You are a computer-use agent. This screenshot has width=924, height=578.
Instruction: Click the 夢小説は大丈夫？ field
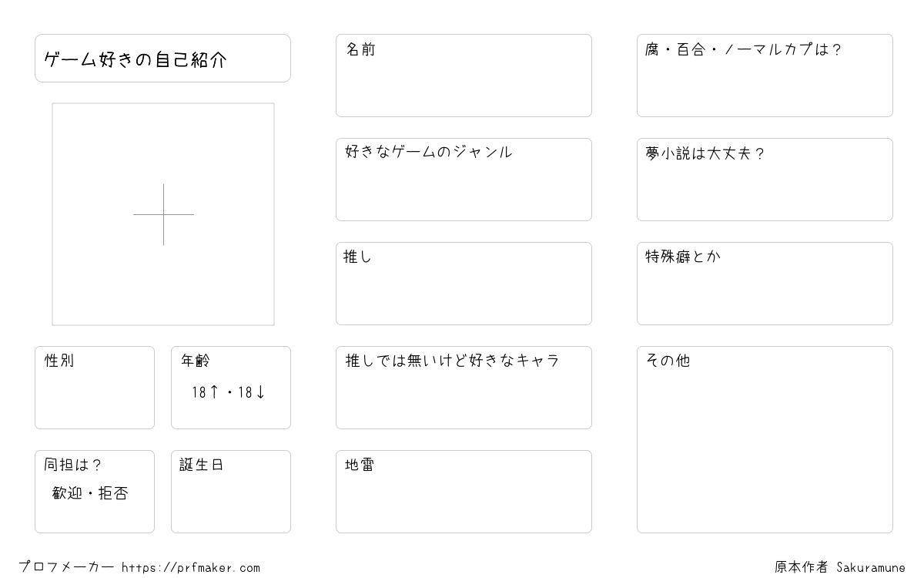(x=765, y=180)
